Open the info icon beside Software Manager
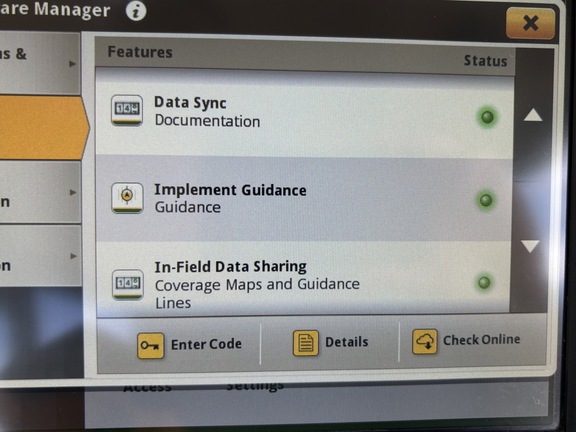 coord(136,11)
